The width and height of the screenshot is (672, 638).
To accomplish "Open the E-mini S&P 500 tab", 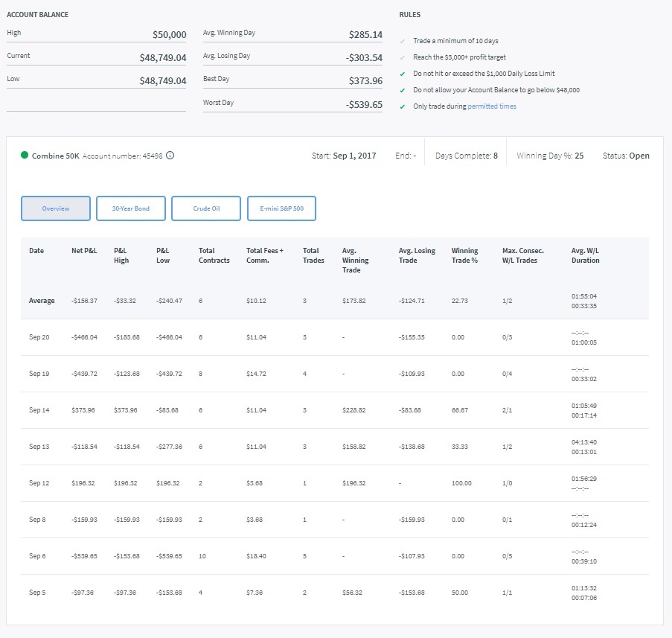I will (281, 208).
